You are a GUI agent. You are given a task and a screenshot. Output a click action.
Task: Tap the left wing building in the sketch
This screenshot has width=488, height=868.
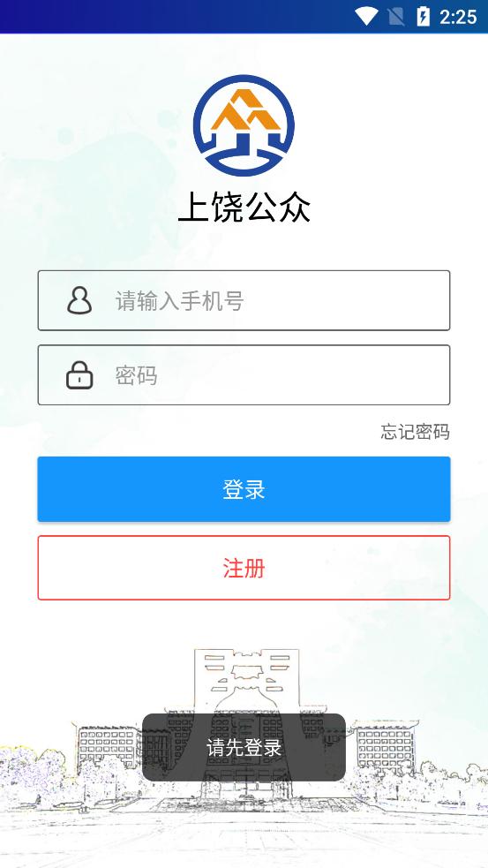coord(108,744)
